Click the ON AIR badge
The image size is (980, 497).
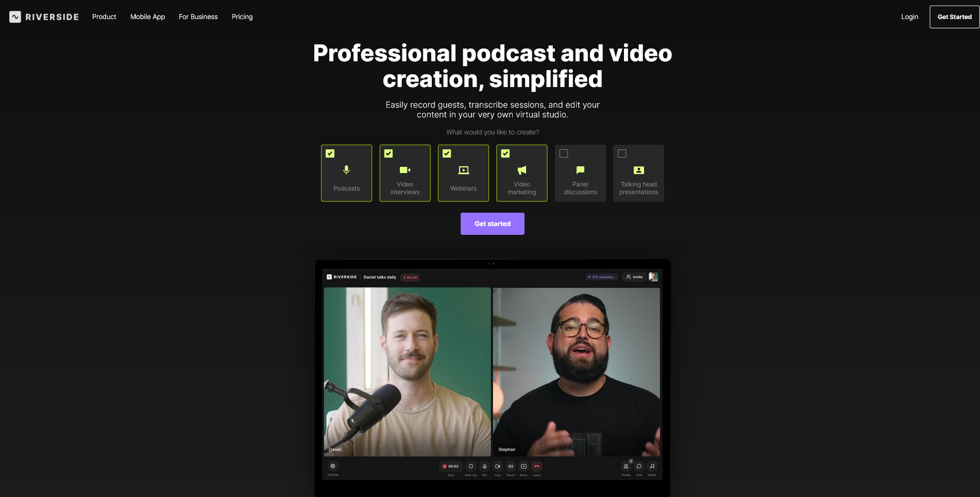point(410,278)
